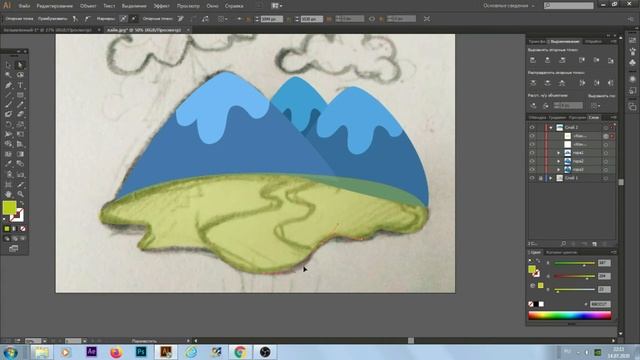Image resolution: width=640 pixels, height=360 pixels.
Task: Select the Lasso tool
Action: [20, 75]
